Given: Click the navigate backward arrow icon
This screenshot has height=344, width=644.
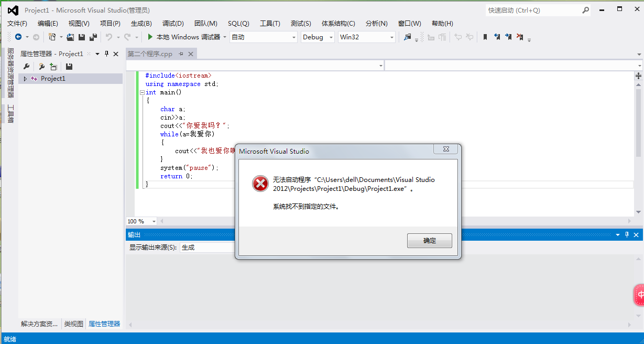Looking at the screenshot, I should [18, 37].
